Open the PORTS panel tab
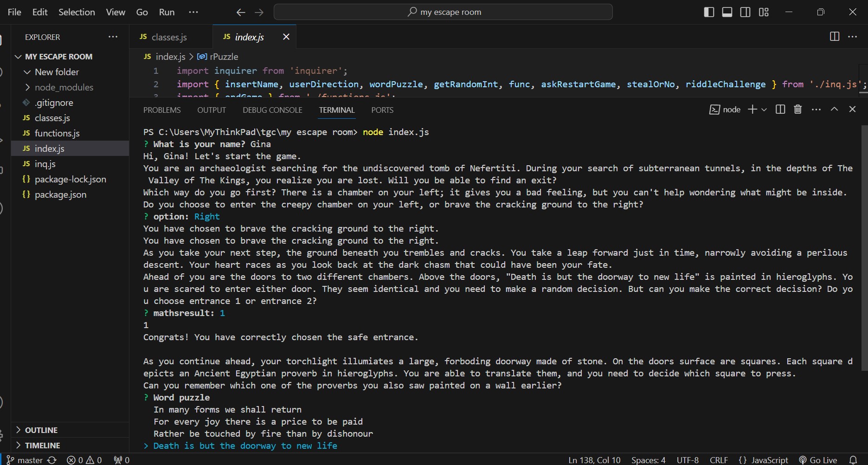Image resolution: width=868 pixels, height=465 pixels. [x=382, y=110]
